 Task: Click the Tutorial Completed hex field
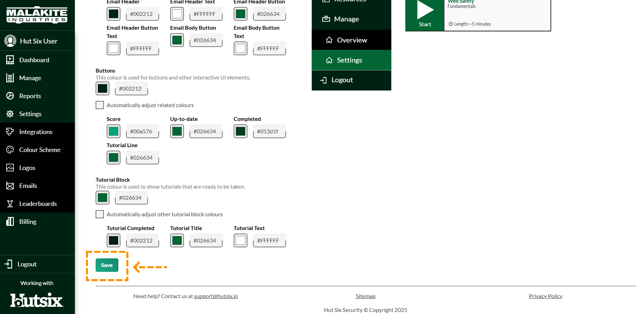pyautogui.click(x=143, y=240)
